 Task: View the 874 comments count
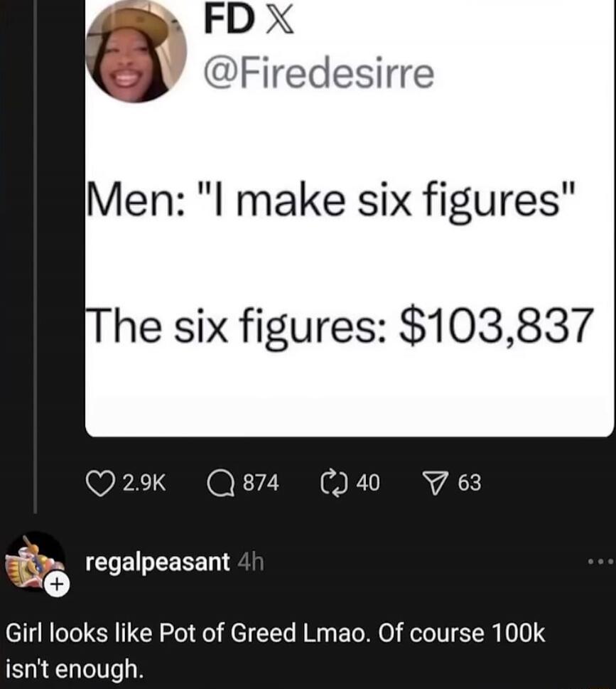point(261,484)
